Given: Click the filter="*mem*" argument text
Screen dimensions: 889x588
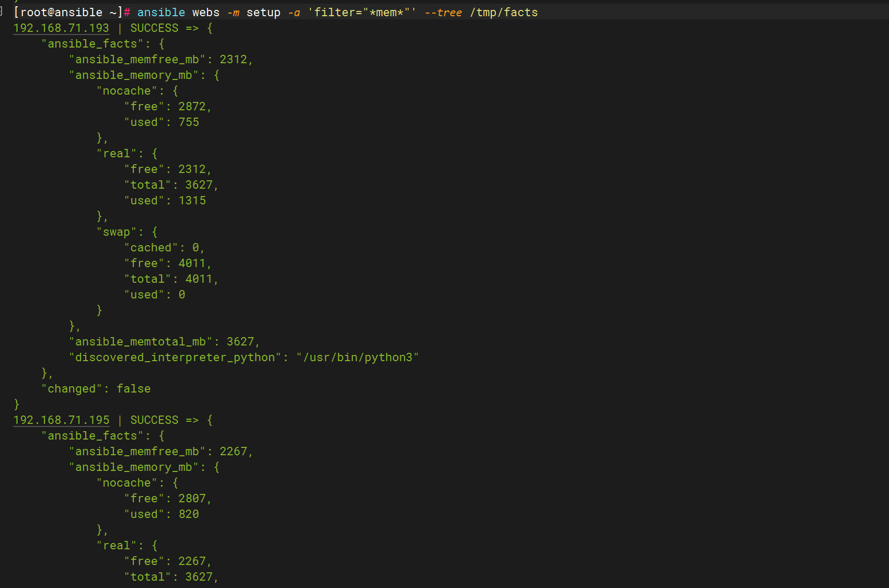Looking at the screenshot, I should (x=362, y=13).
